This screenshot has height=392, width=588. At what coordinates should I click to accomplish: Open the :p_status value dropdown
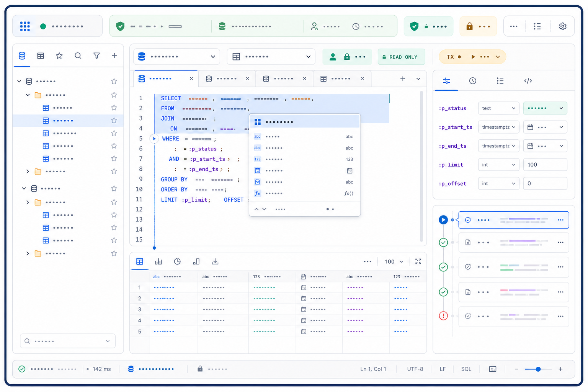(x=545, y=108)
